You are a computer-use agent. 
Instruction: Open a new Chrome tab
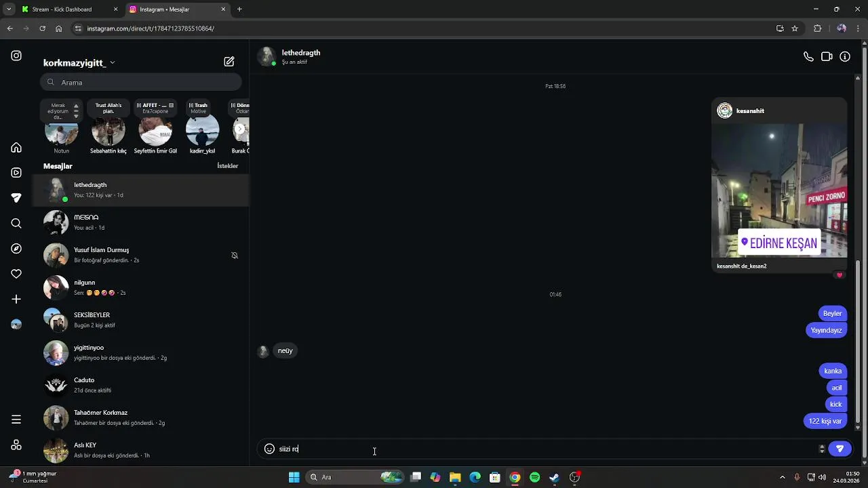239,9
